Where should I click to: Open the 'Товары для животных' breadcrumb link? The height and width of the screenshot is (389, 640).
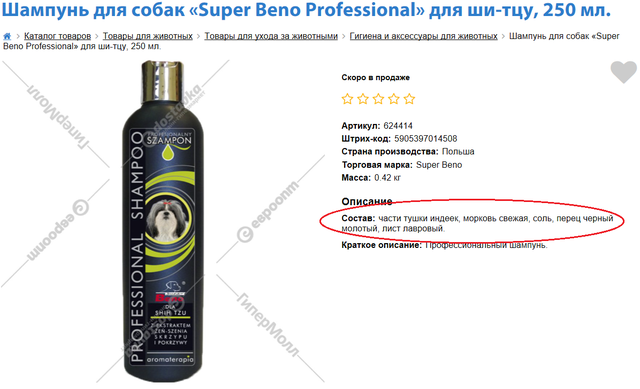(147, 36)
